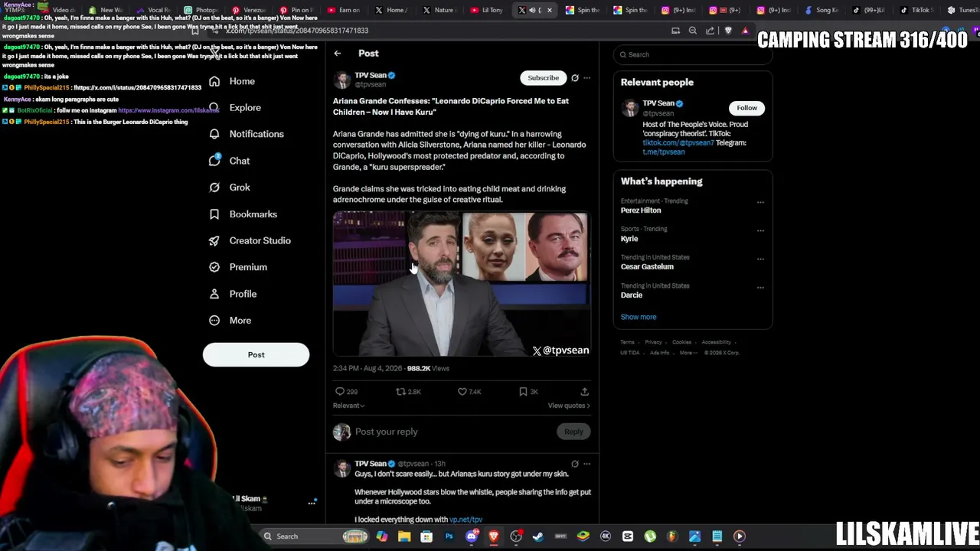The image size is (980, 551).
Task: Click Show more under What's happening
Action: [639, 317]
